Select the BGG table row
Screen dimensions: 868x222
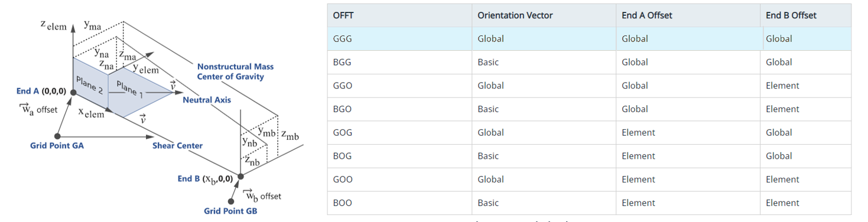[x=589, y=62]
